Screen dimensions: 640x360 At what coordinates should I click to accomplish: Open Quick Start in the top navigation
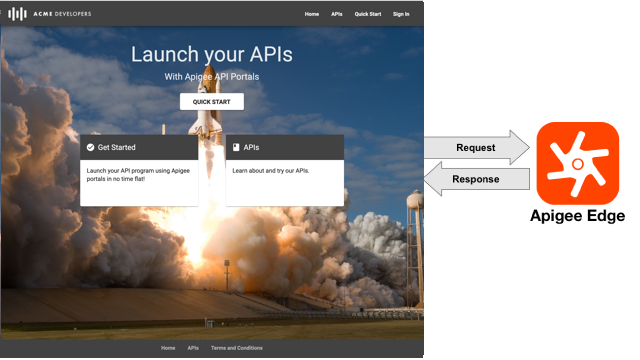click(x=368, y=14)
